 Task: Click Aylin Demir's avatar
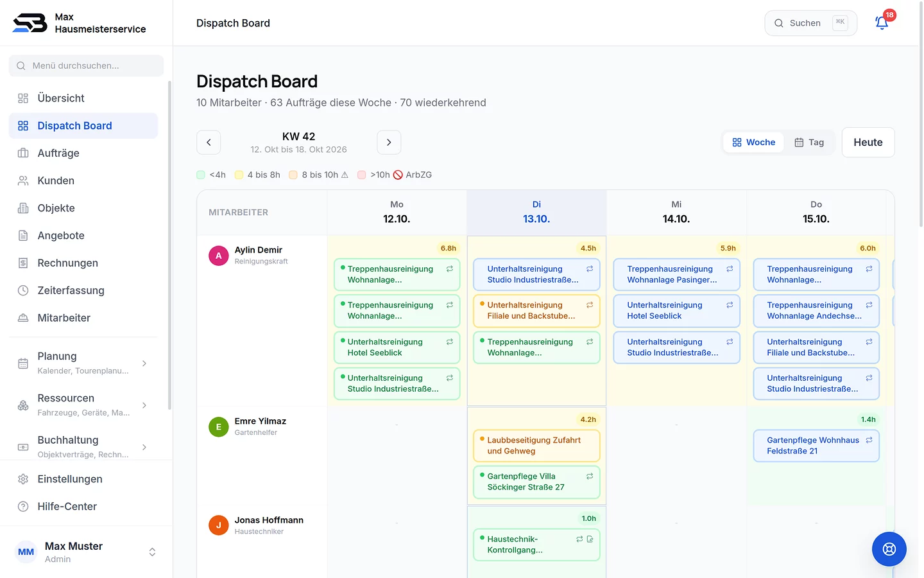point(218,256)
